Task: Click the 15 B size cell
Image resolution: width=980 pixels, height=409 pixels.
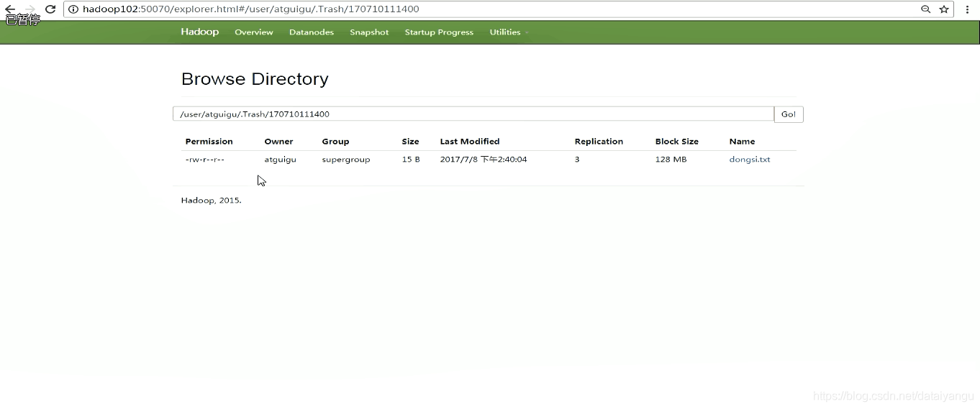Action: click(x=411, y=160)
